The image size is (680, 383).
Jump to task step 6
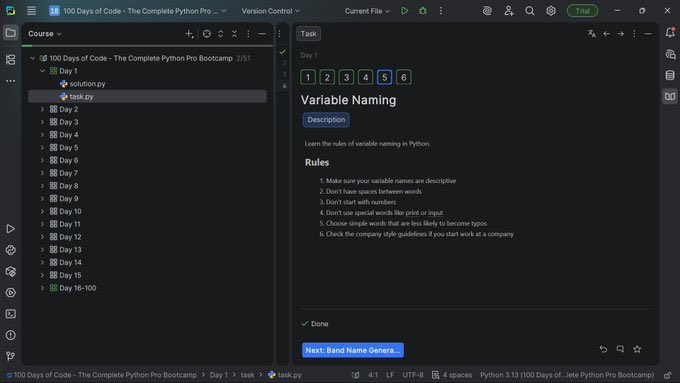click(403, 78)
